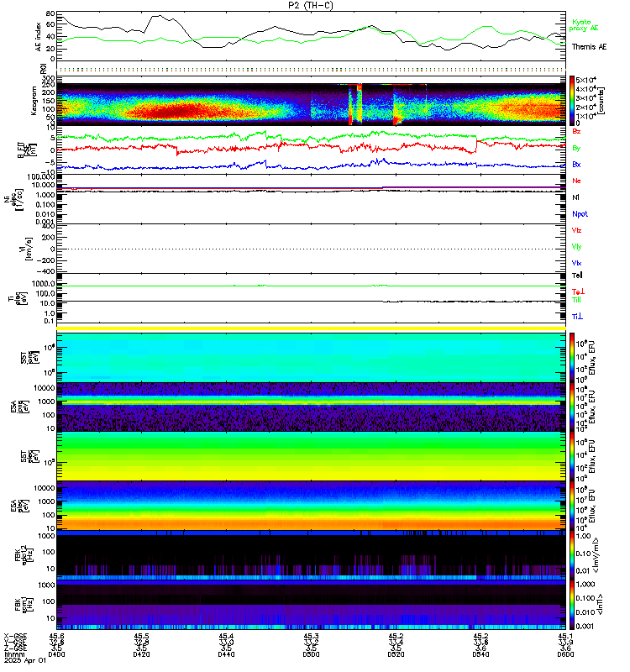Select the green "Viy" legend label

pos(576,247)
